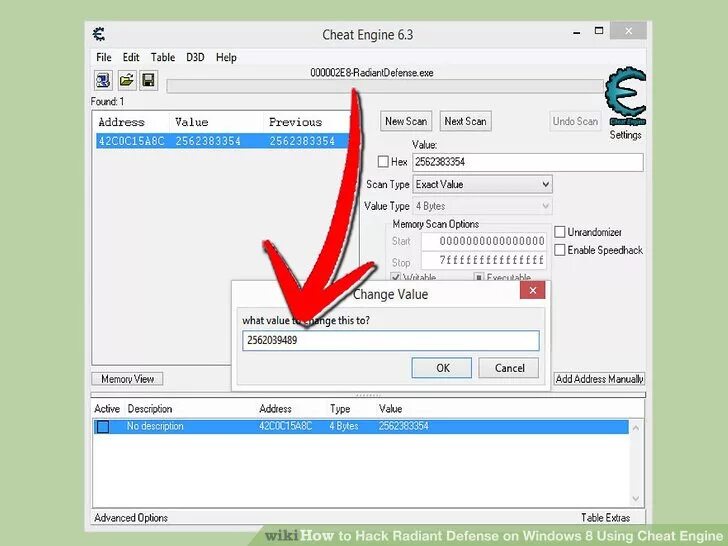Click value 2562383354 in address table
The width and height of the screenshot is (728, 546).
[x=403, y=426]
